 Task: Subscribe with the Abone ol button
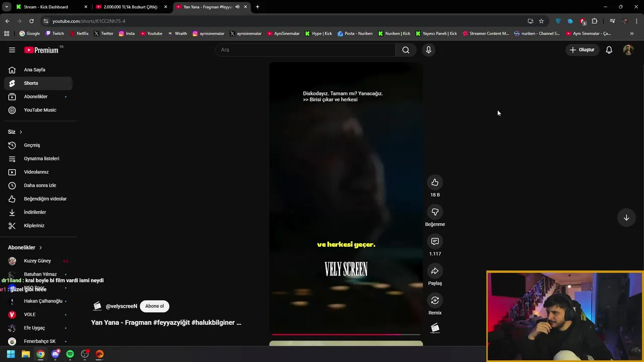coord(154,306)
